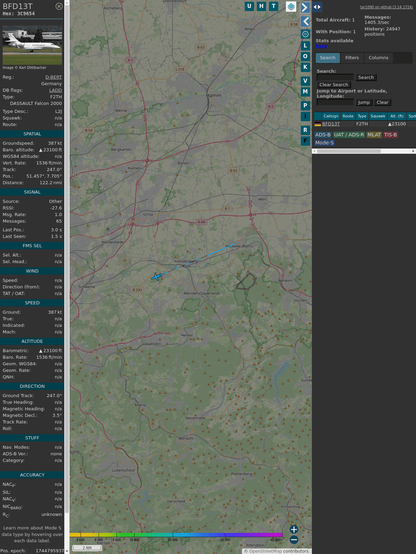Zoom in with the plus button
The width and height of the screenshot is (416, 554).
pos(294,529)
